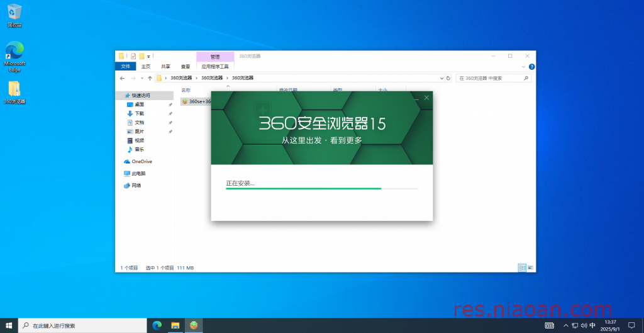This screenshot has height=333, width=644.
Task: Refresh the current Explorer folder
Action: pos(448,78)
